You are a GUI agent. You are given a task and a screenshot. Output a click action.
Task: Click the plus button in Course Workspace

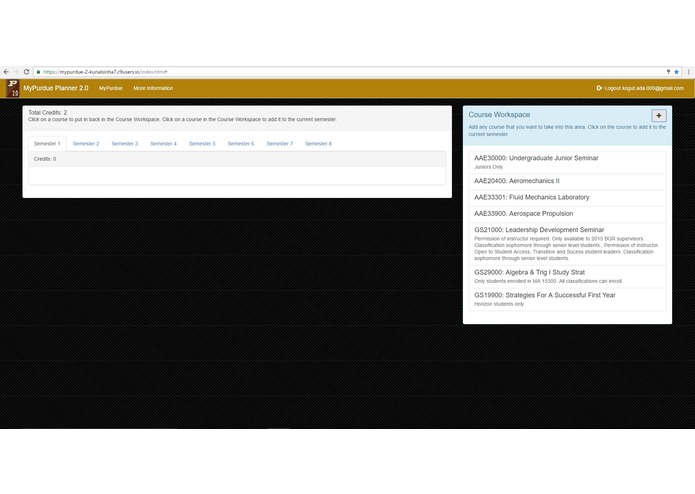click(x=659, y=116)
